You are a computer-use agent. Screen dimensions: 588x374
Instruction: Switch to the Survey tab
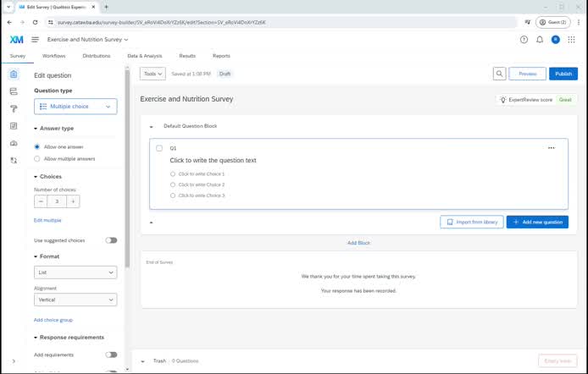tap(18, 56)
